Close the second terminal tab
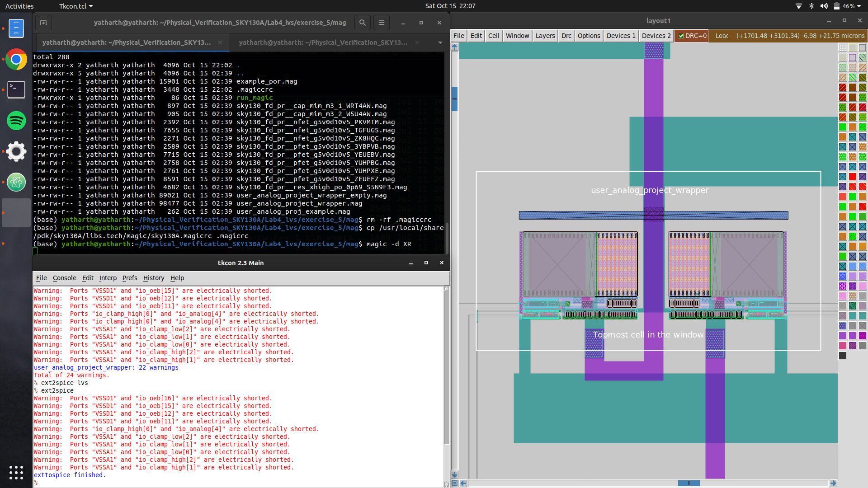The width and height of the screenshot is (868, 488). (x=417, y=42)
